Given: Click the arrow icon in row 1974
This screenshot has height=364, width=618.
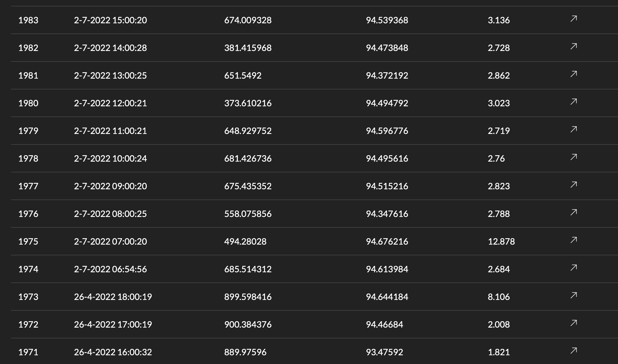Looking at the screenshot, I should [x=573, y=268].
